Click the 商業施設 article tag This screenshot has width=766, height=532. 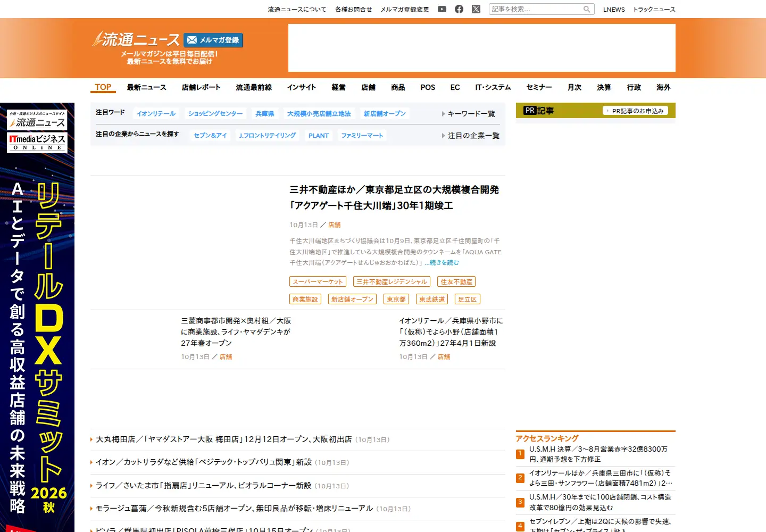click(x=305, y=300)
